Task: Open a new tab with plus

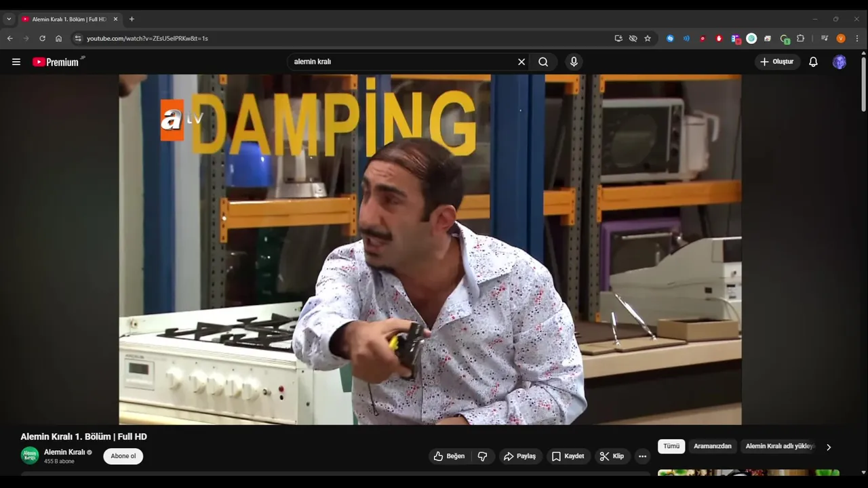Action: 132,19
